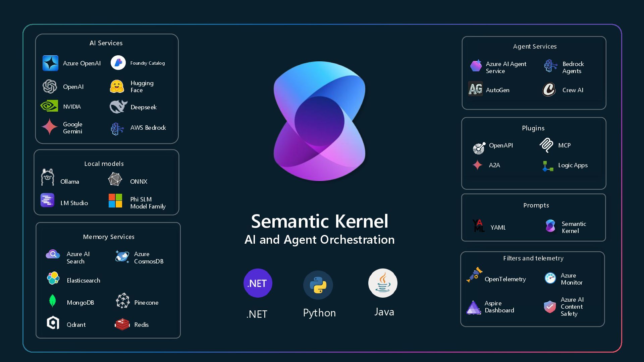This screenshot has height=362, width=644.
Task: Click the 'Logic Apps' label text
Action: (573, 165)
